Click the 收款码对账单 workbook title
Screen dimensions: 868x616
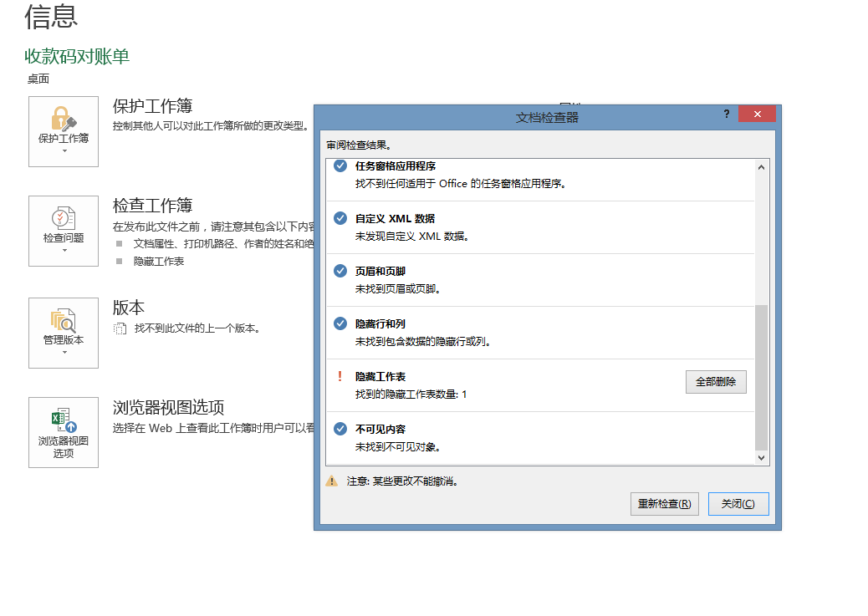tap(77, 56)
